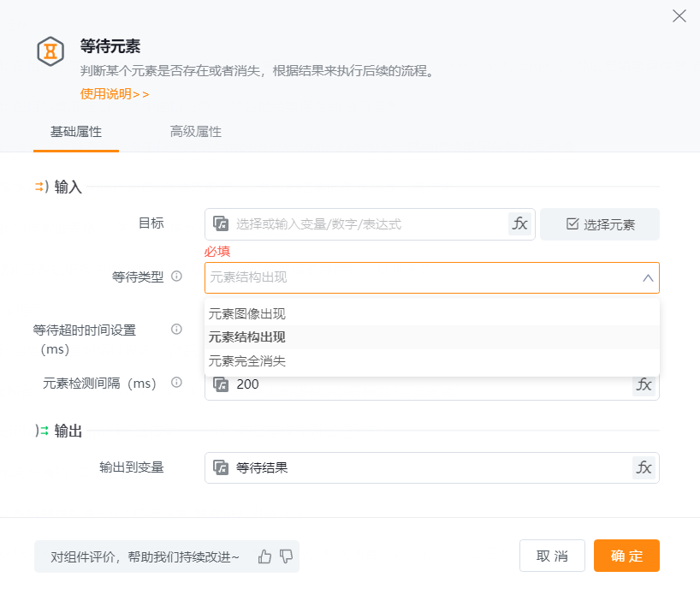This screenshot has height=589, width=700.
Task: Click info icon beside 等待超时时间设置
Action: 177,330
